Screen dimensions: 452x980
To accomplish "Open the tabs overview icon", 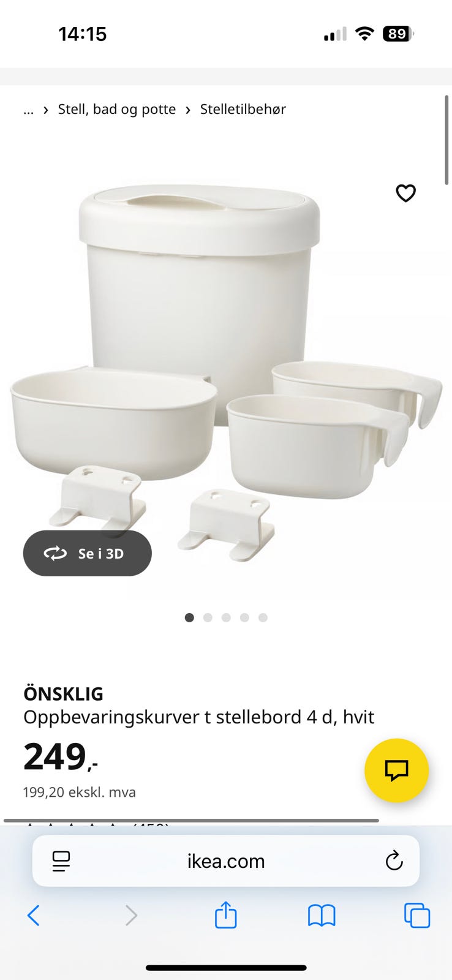I will click(417, 916).
